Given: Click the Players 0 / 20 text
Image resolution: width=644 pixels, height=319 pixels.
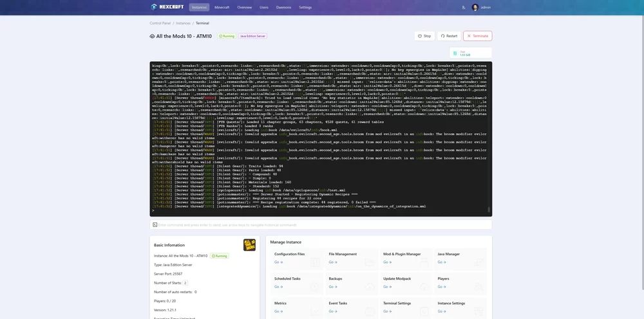Looking at the screenshot, I should (x=165, y=301).
